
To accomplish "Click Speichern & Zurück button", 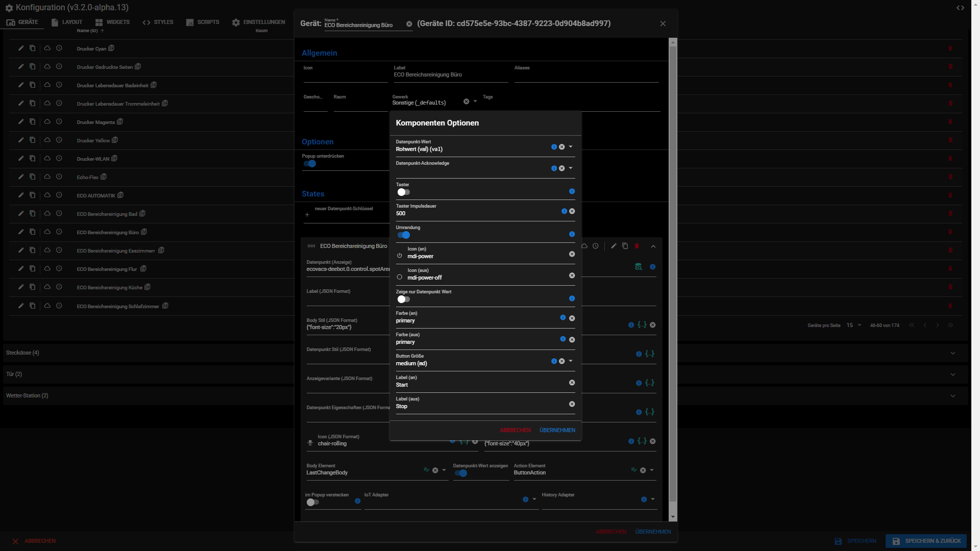I will tap(926, 541).
